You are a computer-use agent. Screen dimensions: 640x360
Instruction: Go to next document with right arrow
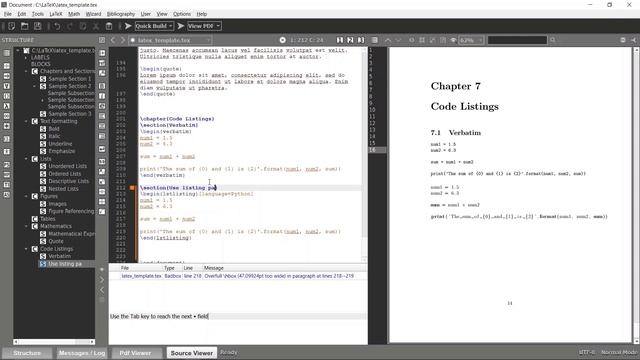tap(122, 40)
